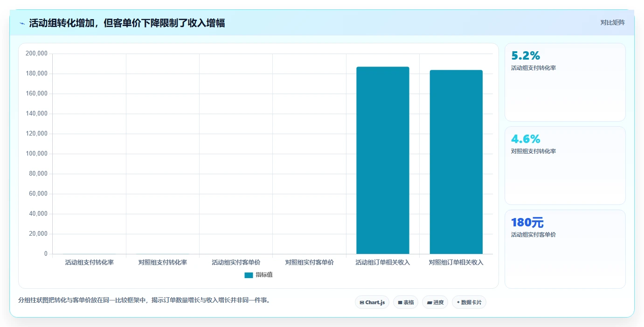Select the 表格 pill tag

406,302
